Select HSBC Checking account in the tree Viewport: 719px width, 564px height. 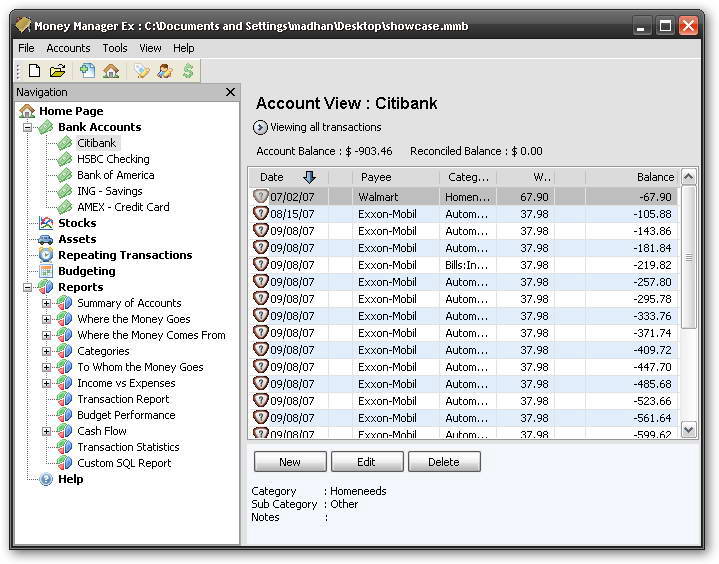[113, 159]
